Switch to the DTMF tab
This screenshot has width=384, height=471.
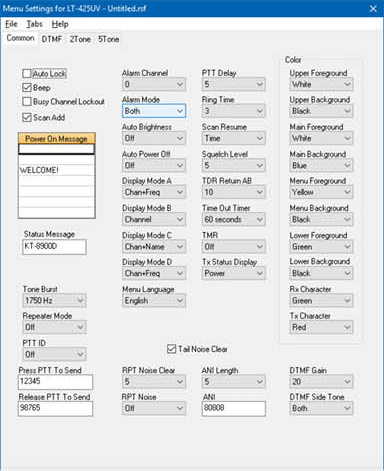[52, 39]
